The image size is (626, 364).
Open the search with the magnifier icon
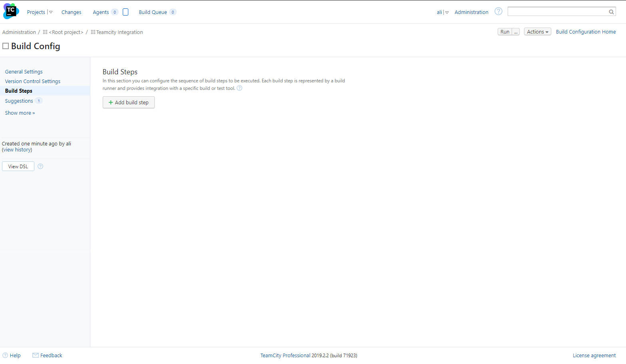click(x=611, y=12)
